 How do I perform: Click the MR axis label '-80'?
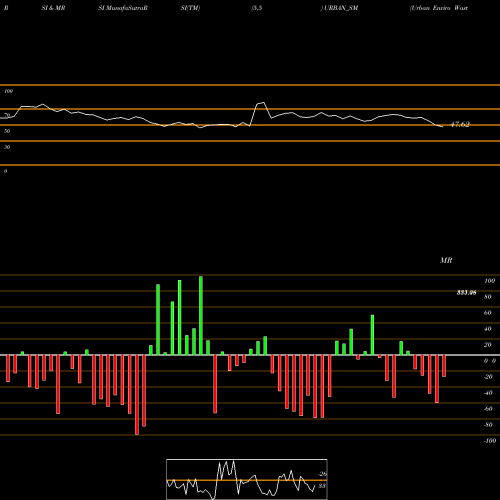pyautogui.click(x=488, y=425)
